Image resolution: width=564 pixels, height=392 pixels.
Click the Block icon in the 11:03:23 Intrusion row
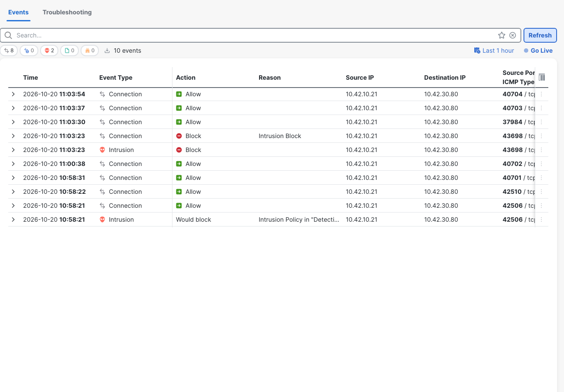coord(179,150)
